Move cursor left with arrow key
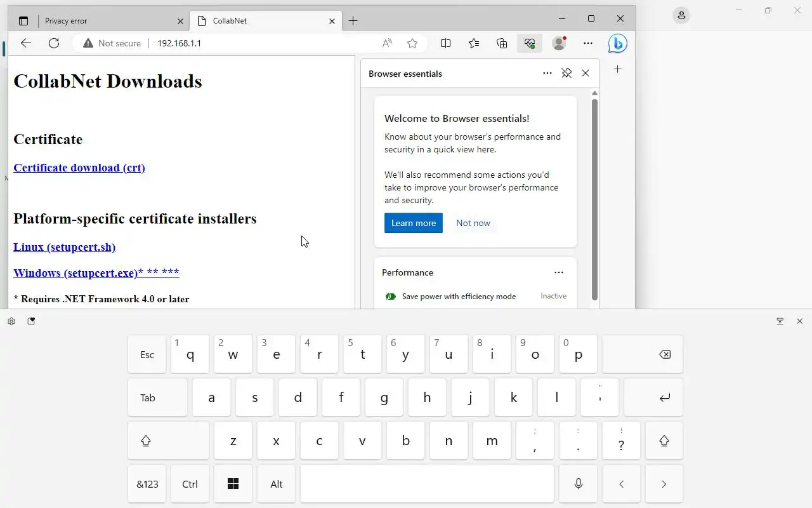Viewport: 812px width, 508px height. [x=621, y=484]
